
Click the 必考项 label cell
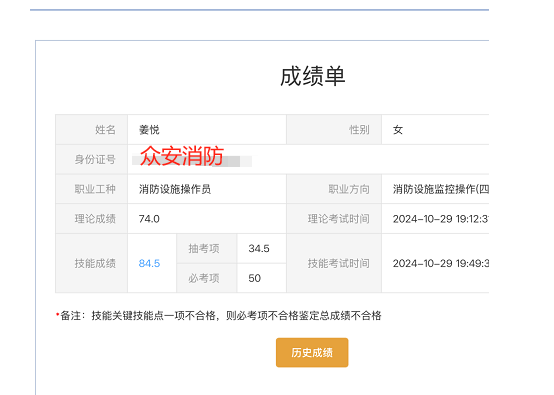tap(207, 278)
